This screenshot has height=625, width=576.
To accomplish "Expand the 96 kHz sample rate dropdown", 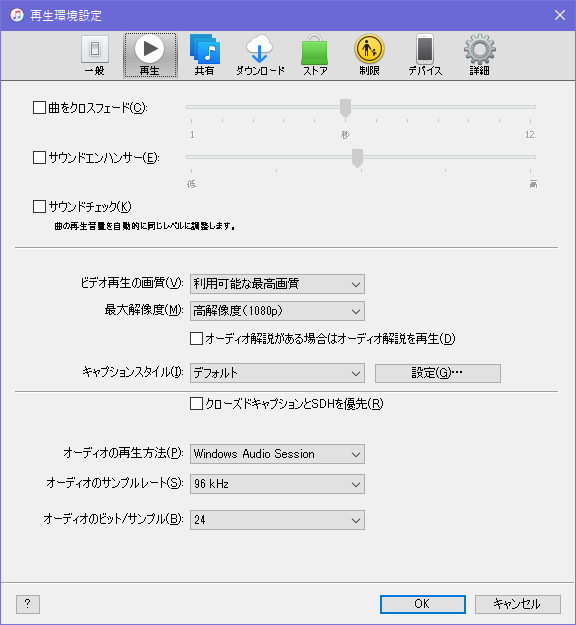I will (277, 484).
